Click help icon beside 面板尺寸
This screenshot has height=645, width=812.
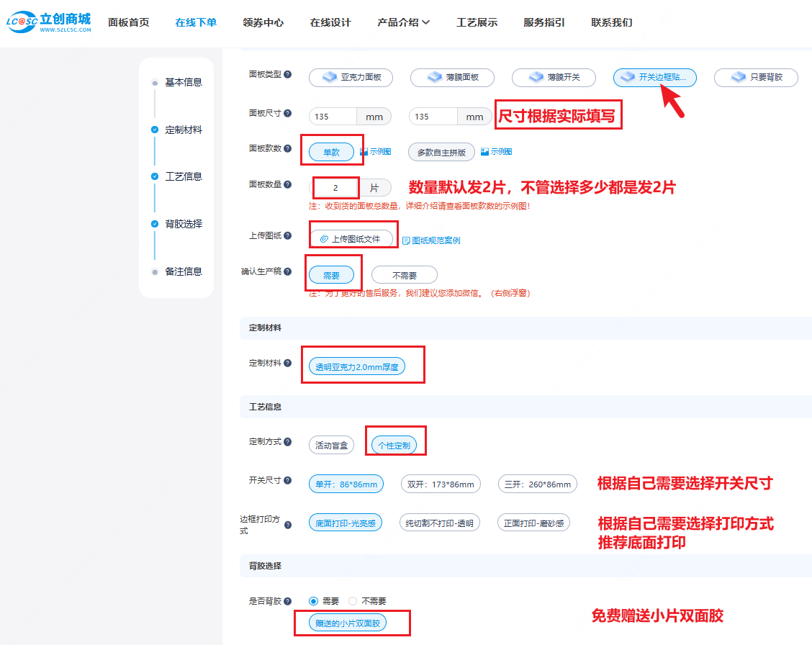pos(288,113)
